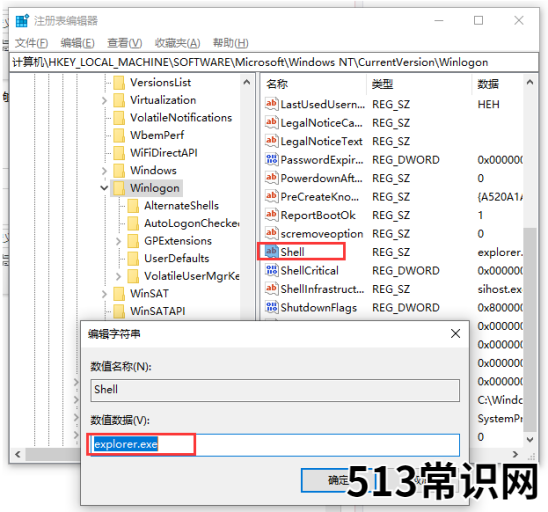Viewport: 548px width, 512px height.
Task: Click the 名称 column header
Action: 314,84
